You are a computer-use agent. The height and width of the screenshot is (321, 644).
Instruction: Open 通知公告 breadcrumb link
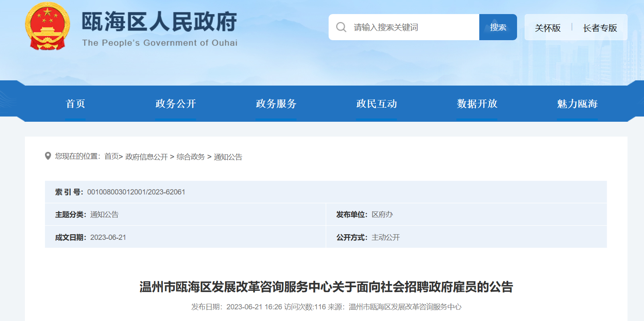[228, 157]
